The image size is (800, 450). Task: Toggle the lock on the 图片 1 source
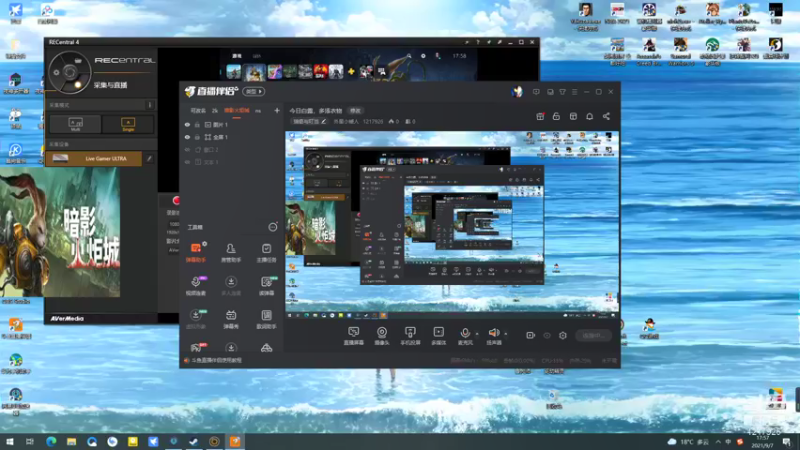197,124
